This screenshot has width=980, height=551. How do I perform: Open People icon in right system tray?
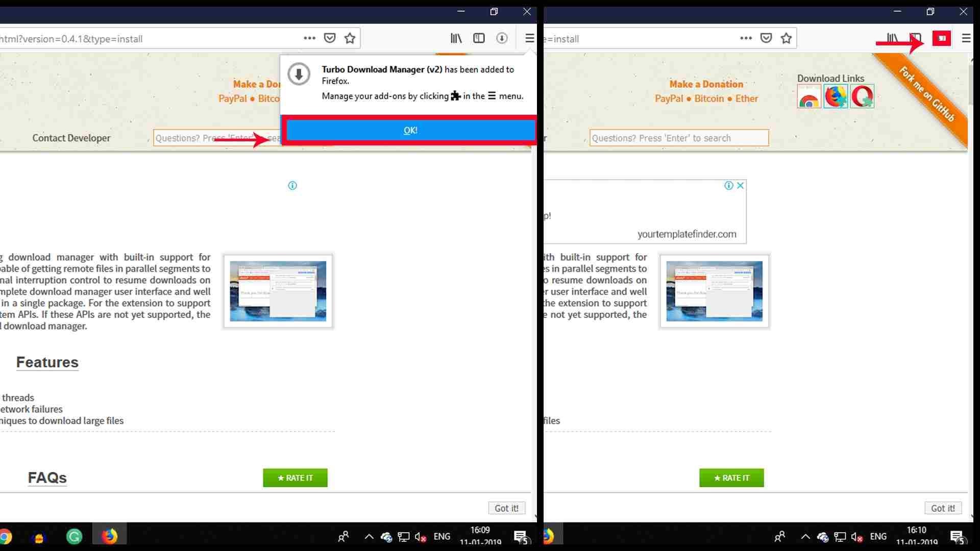780,537
